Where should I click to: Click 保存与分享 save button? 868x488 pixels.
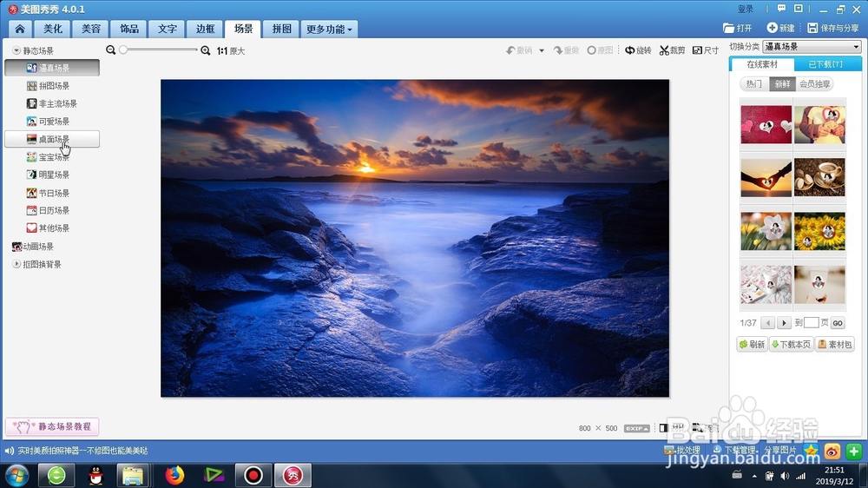(833, 28)
